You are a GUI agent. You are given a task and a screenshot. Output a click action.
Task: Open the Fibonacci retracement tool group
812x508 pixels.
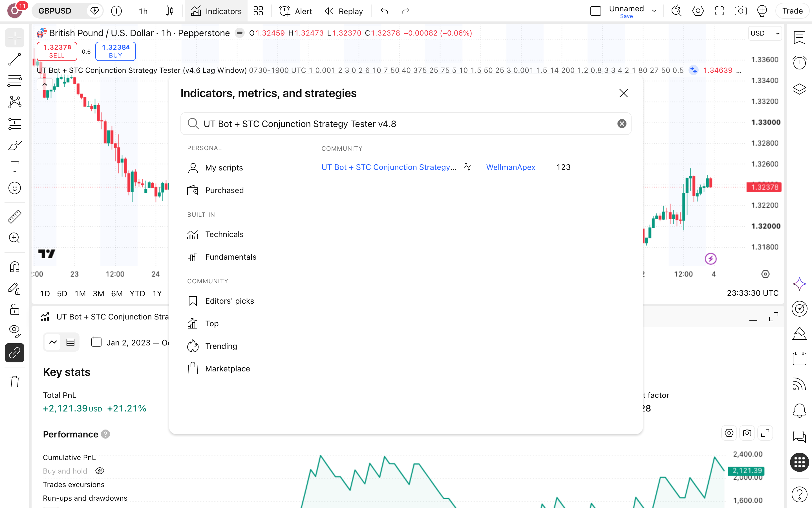click(x=14, y=81)
